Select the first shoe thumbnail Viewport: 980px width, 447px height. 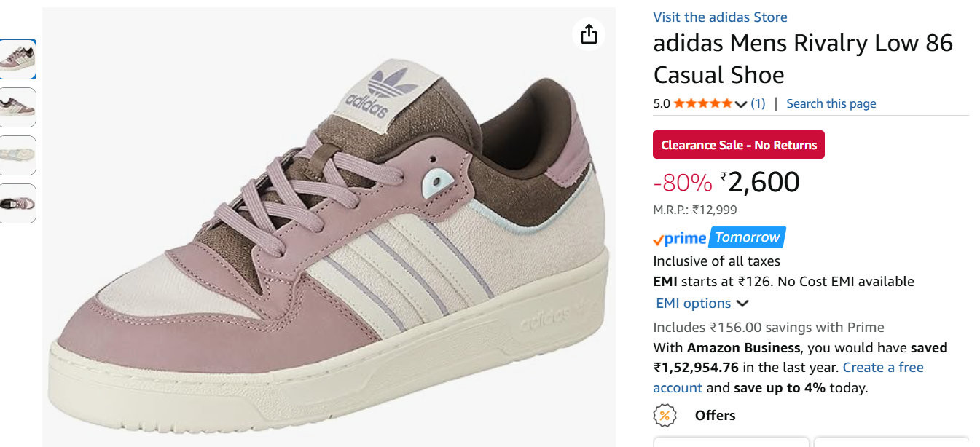point(17,60)
